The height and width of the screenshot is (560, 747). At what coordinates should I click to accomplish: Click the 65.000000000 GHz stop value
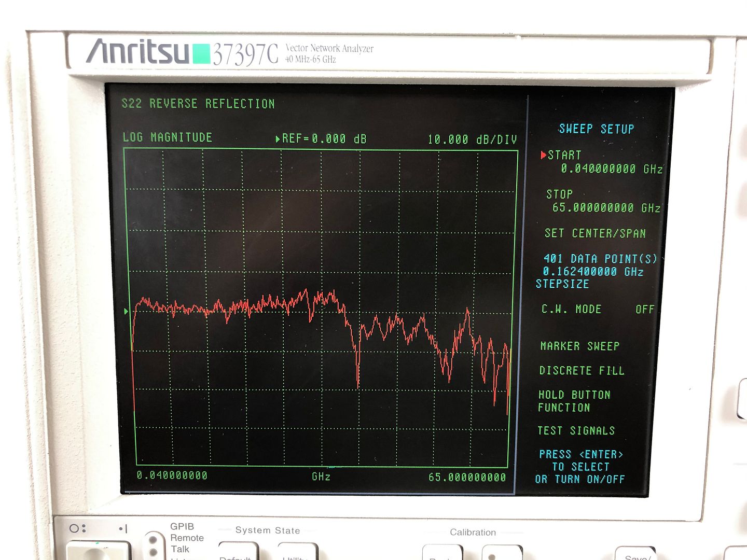(606, 207)
